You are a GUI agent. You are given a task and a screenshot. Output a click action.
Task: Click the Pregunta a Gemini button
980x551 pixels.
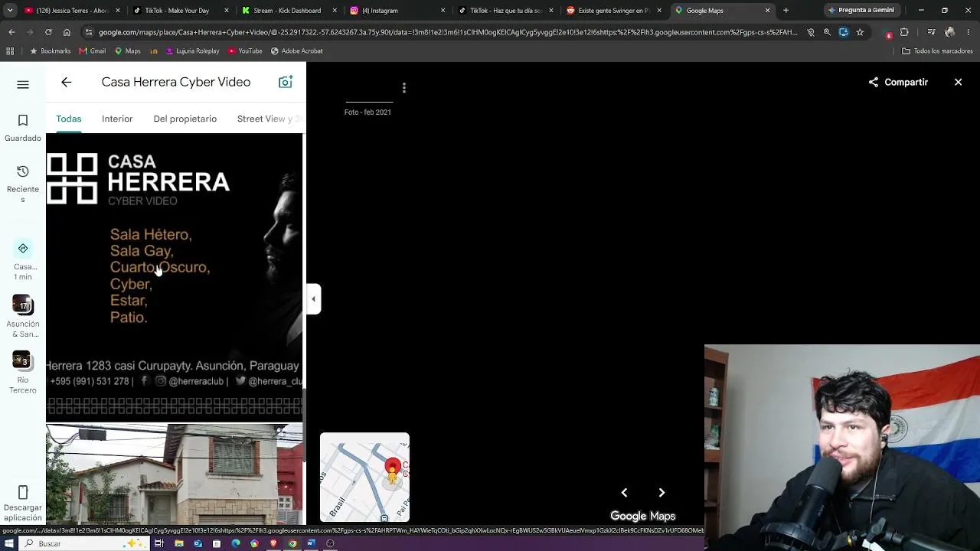(861, 11)
